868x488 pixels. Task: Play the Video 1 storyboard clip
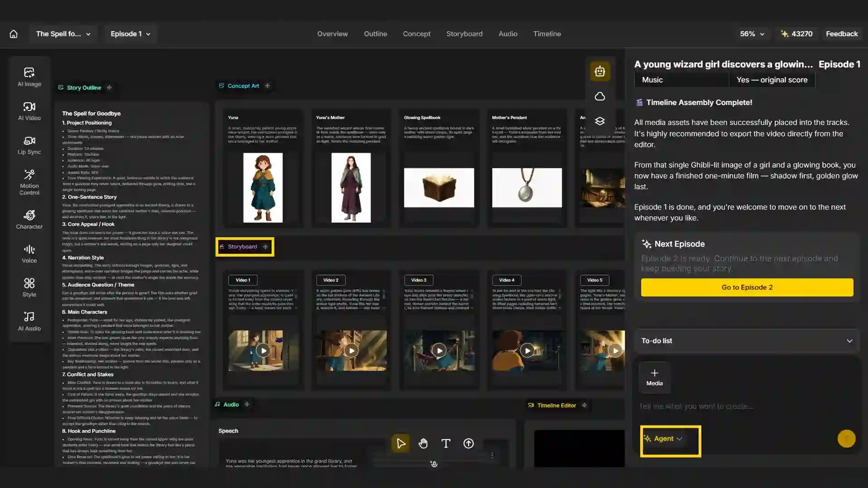point(263,350)
